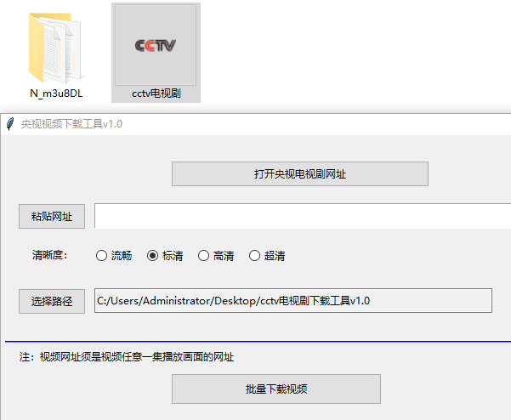This screenshot has height=420, width=511.
Task: Click the N_m3u8DL folder name label
Action: pyautogui.click(x=56, y=94)
